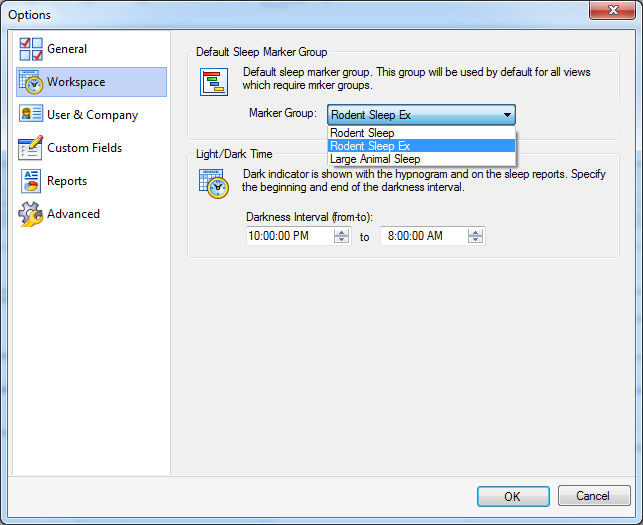Click the 'Dark indicator is shown' description text
This screenshot has height=525, width=643.
[x=424, y=180]
